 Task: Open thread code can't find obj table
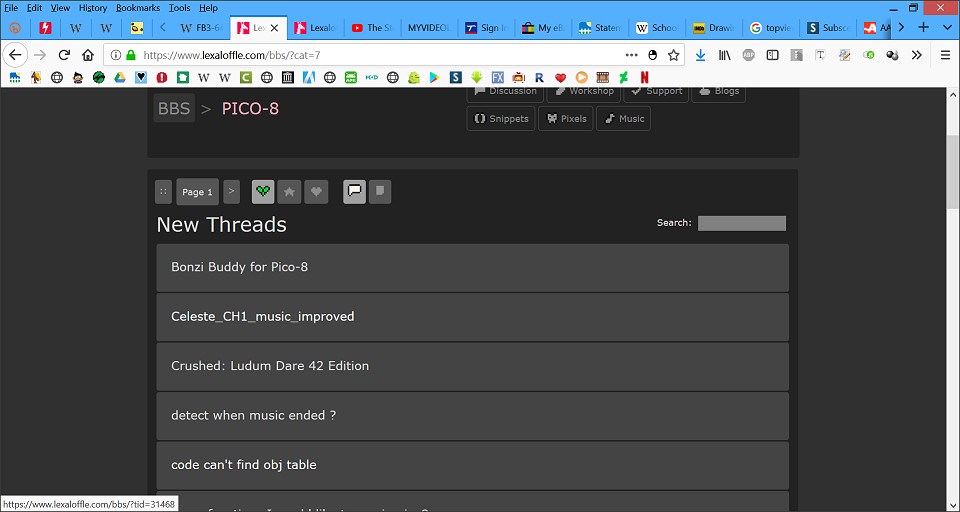(472, 465)
